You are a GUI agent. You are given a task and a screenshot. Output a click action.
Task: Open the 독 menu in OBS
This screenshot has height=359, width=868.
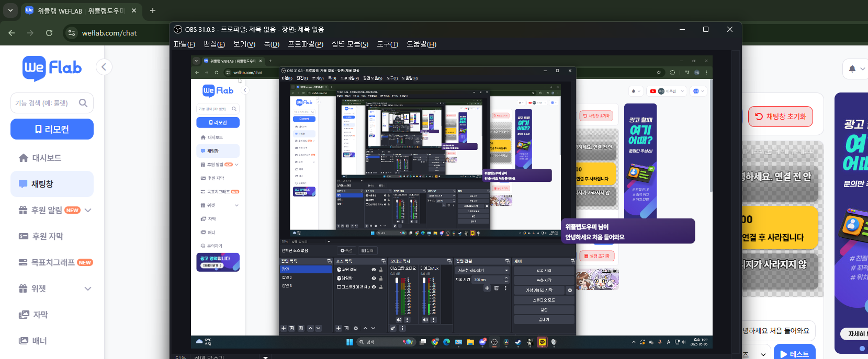point(272,44)
